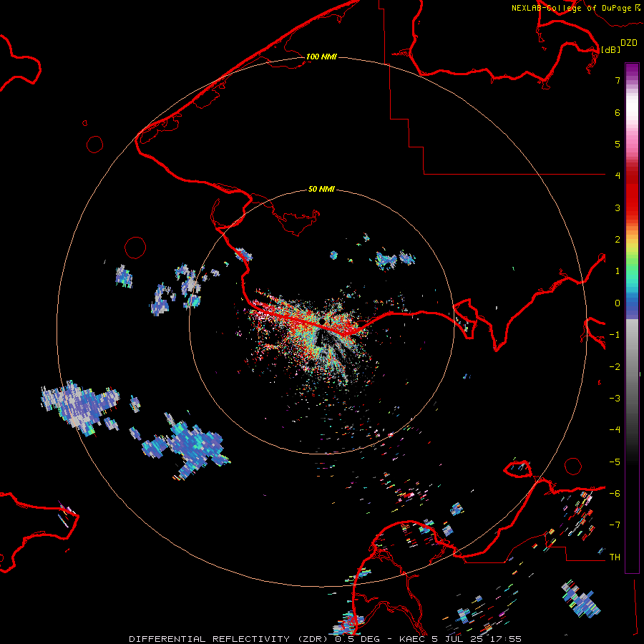
Task: Click the 6 tick label on the scale
Action: click(618, 112)
